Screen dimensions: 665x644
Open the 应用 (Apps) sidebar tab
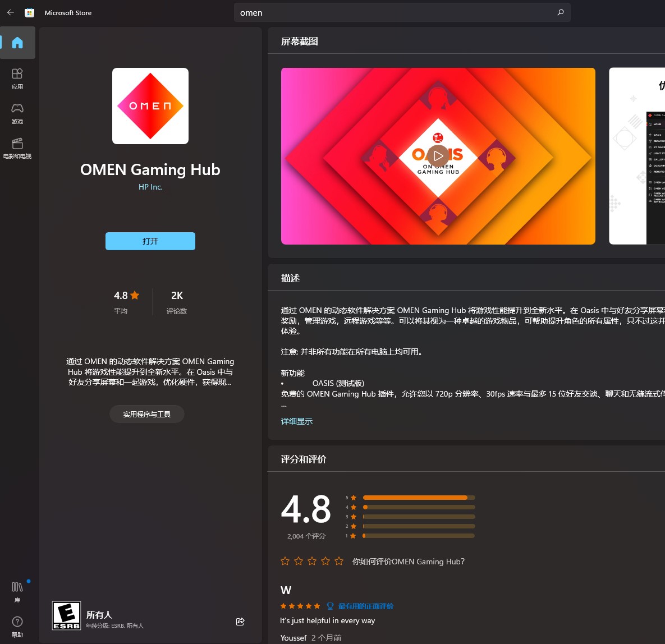point(17,79)
